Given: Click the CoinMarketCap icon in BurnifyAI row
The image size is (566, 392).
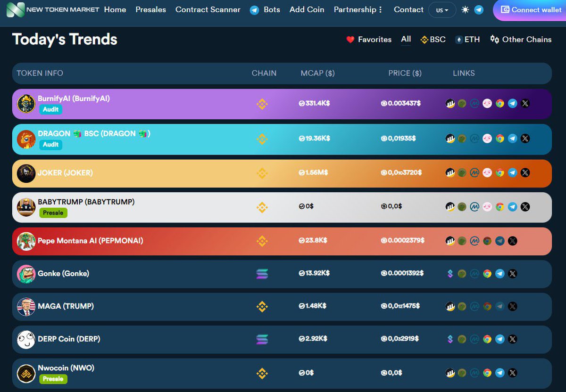Looking at the screenshot, I should pyautogui.click(x=475, y=103).
